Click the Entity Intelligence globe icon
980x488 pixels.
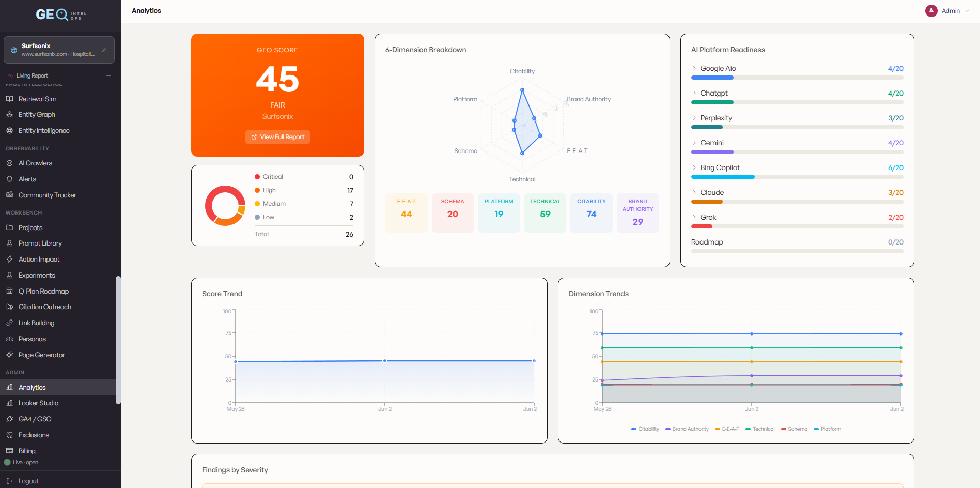9,131
